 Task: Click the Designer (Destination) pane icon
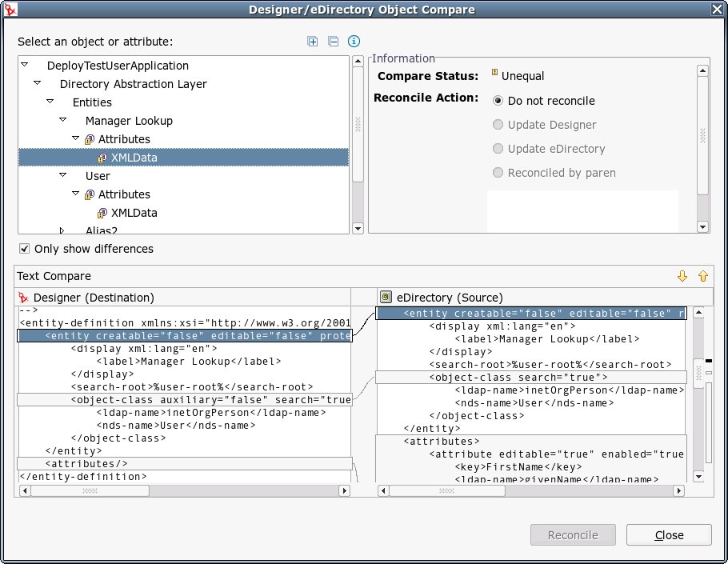(23, 297)
